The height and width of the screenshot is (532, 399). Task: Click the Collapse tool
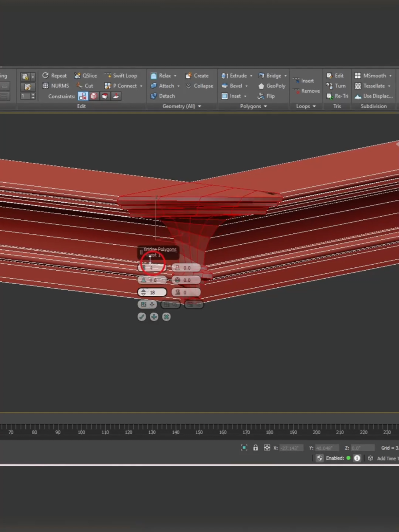click(x=199, y=86)
